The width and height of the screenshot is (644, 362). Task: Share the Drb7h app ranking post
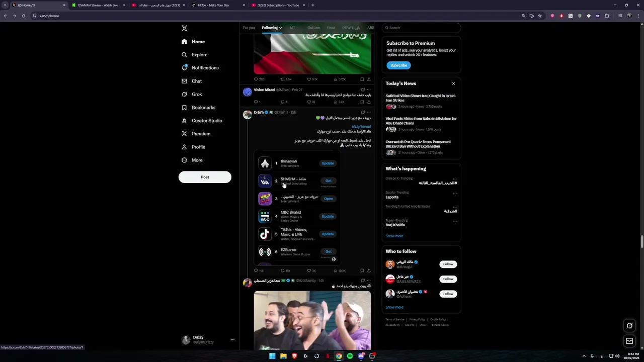(369, 270)
